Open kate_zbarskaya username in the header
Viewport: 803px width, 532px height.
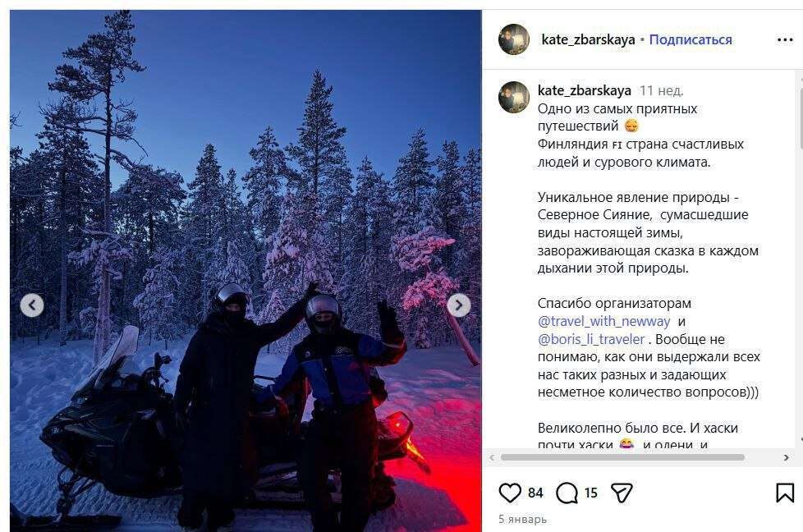[588, 39]
